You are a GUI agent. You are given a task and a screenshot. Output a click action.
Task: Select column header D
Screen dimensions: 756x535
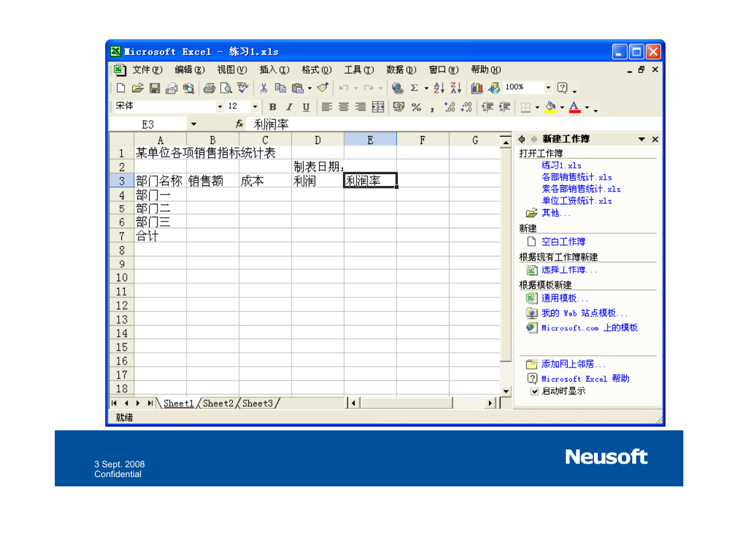point(318,140)
